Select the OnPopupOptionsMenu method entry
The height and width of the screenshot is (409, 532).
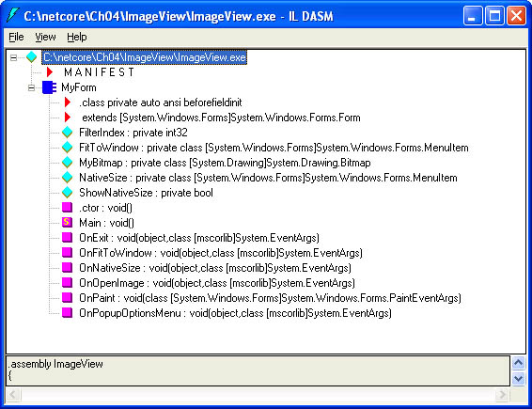point(235,312)
